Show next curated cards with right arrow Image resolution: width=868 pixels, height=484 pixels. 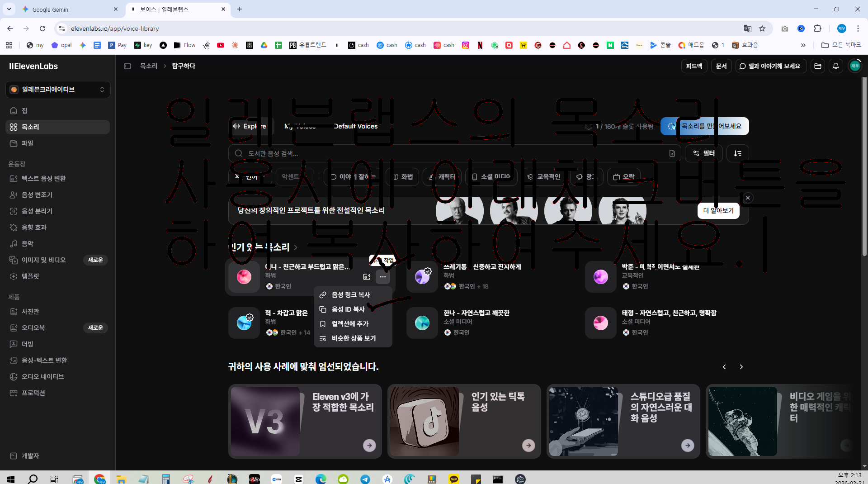pyautogui.click(x=741, y=367)
